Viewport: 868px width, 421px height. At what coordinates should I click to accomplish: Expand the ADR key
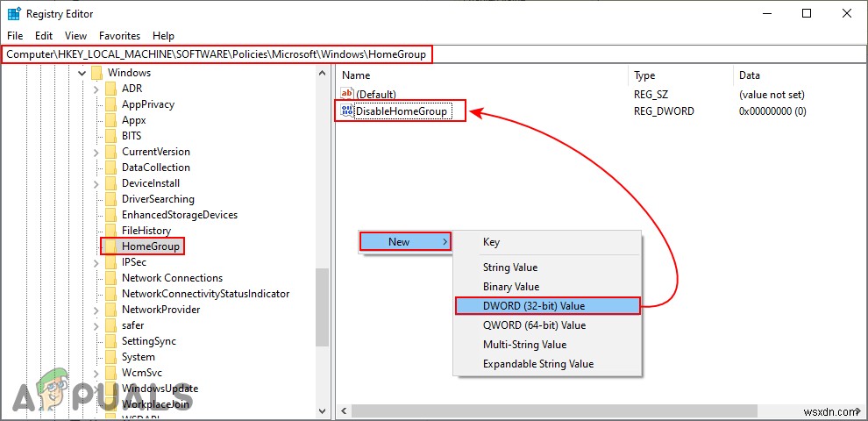click(96, 89)
